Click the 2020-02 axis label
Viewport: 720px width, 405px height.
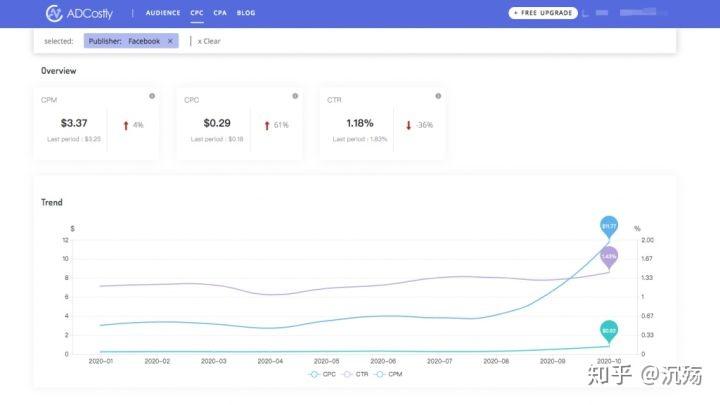tap(157, 361)
